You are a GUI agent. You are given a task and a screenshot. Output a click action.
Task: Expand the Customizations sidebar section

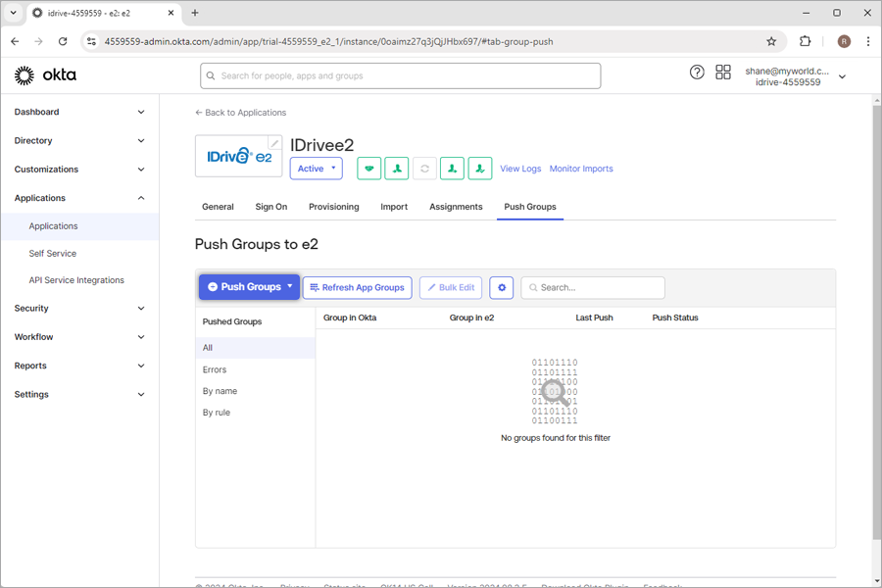pyautogui.click(x=79, y=170)
